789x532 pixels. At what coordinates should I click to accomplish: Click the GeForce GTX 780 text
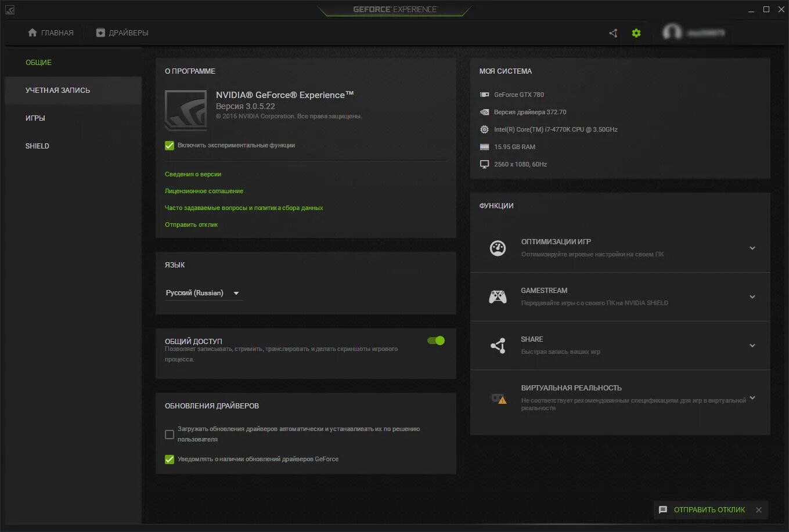(x=519, y=95)
